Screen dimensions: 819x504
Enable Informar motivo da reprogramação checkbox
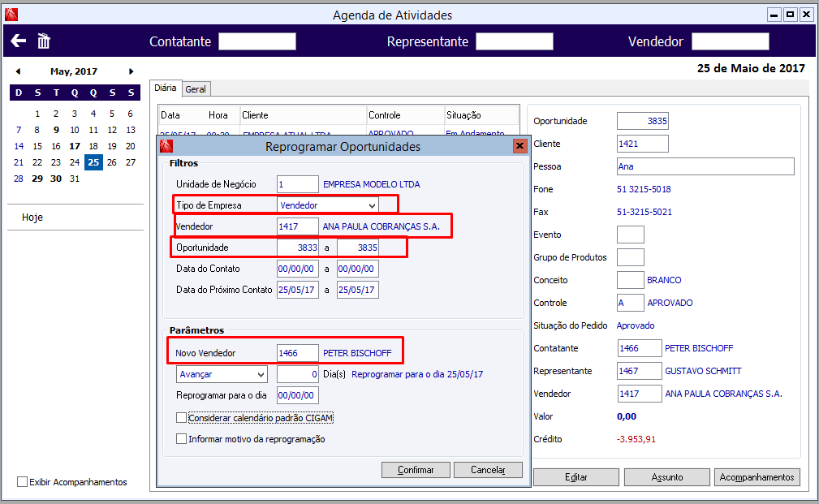click(x=181, y=439)
